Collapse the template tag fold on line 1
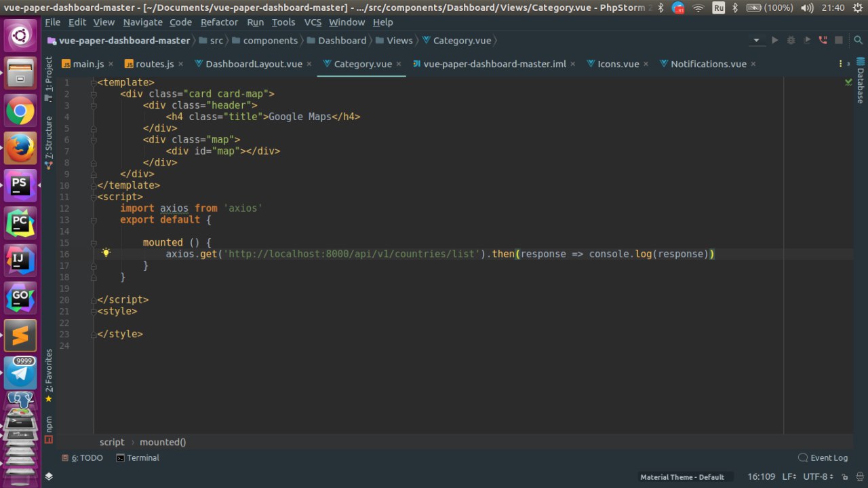The image size is (868, 488). tap(94, 82)
